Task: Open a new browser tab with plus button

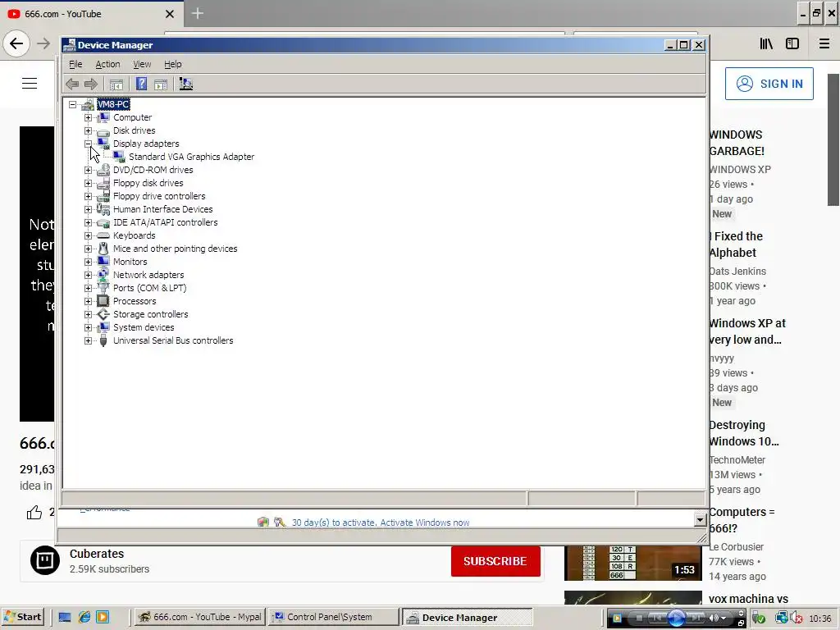Action: [198, 13]
